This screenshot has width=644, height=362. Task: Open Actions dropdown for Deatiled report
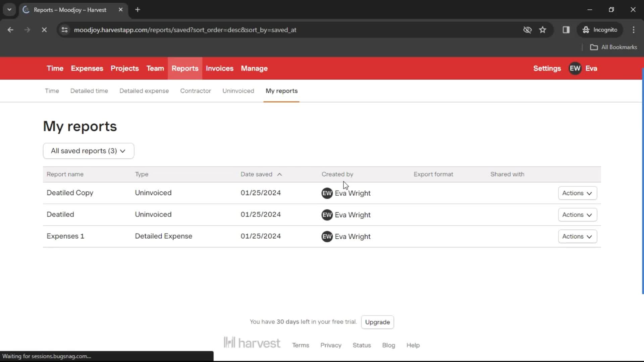tap(577, 215)
